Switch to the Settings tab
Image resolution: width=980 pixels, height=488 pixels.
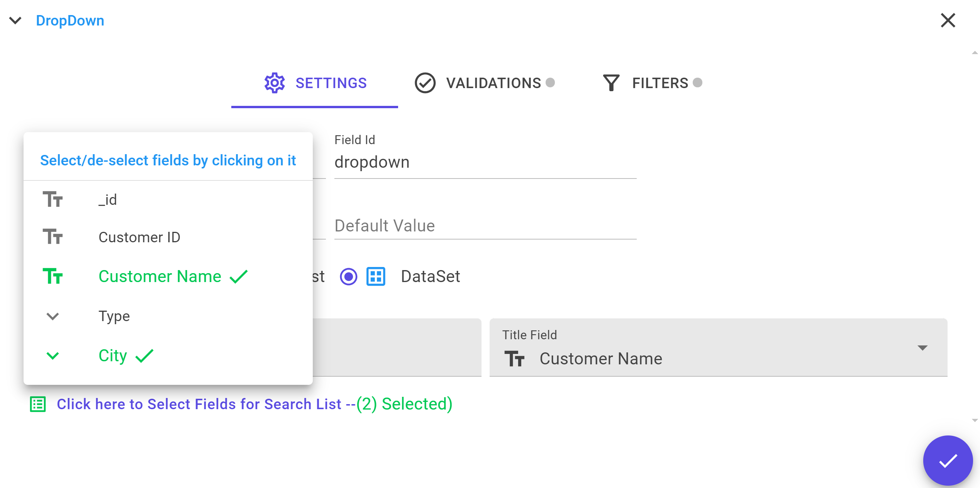pos(315,83)
